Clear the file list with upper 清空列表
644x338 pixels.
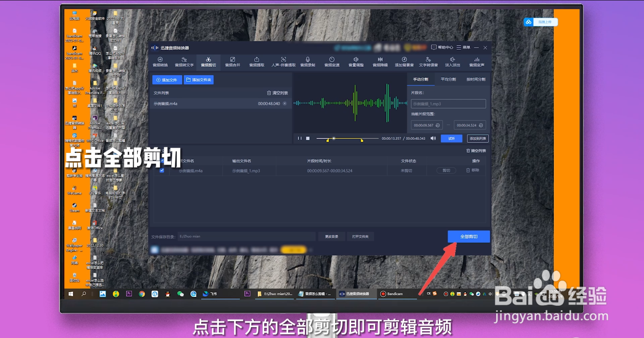point(277,93)
